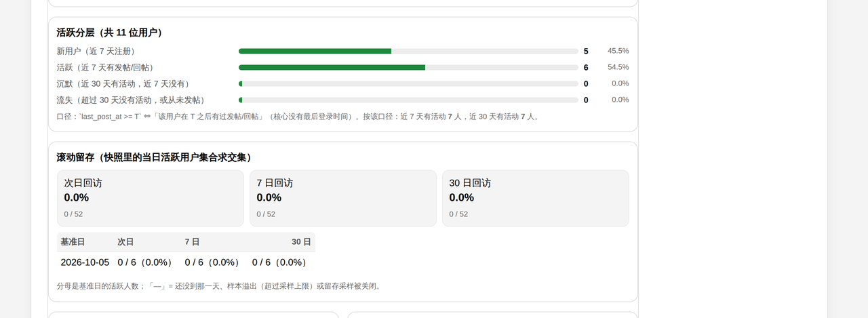Click the 活跃分层 section heading

coord(109,33)
